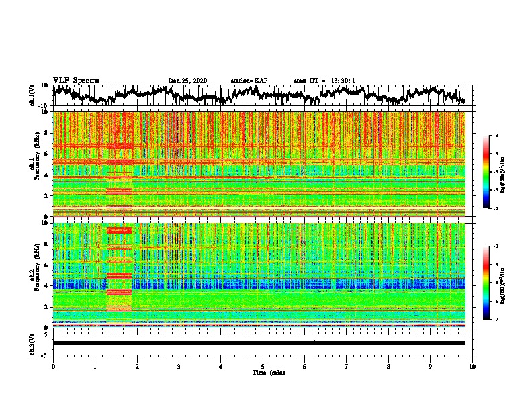Click the "ch.1(V)" axis label
The height and width of the screenshot is (411, 532).
click(x=32, y=95)
